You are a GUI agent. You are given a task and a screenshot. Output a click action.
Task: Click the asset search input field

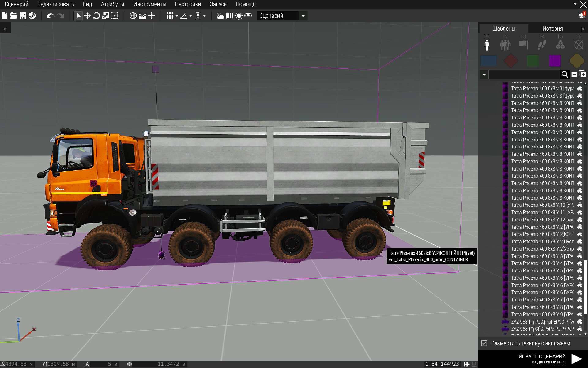click(524, 74)
